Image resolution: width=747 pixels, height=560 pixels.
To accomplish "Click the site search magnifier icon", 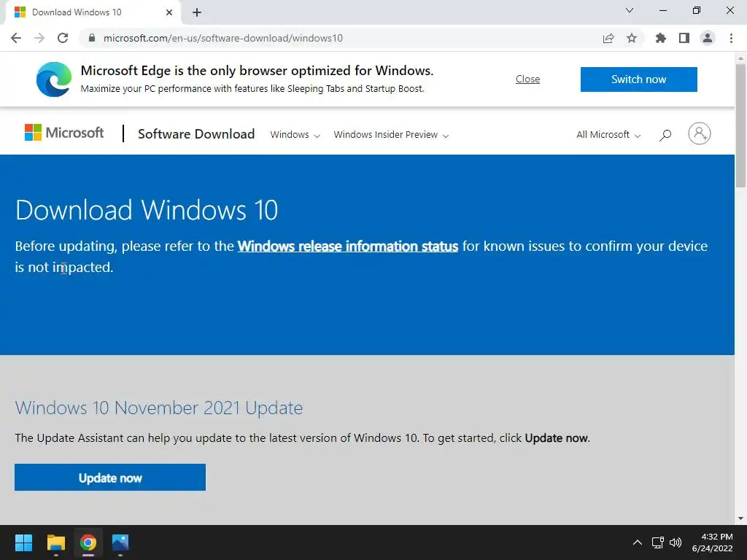I will click(665, 135).
